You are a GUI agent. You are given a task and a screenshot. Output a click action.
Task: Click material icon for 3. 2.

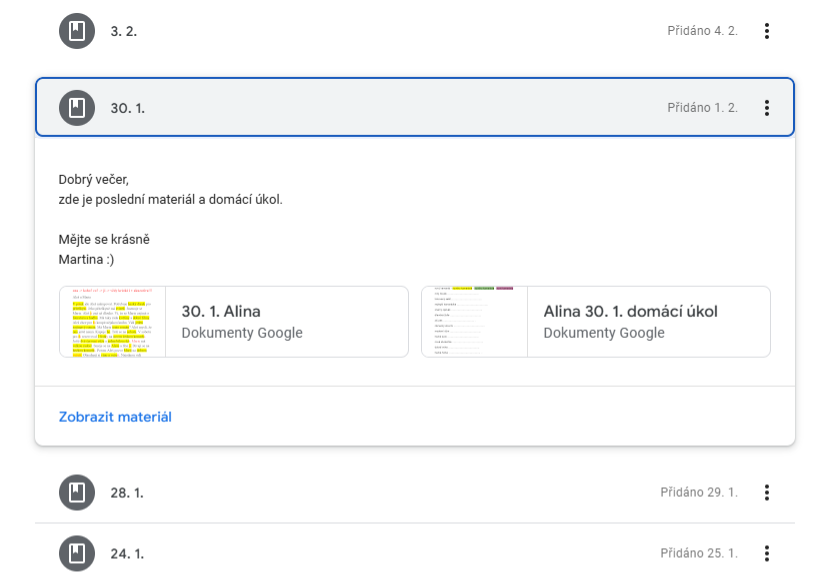[76, 31]
